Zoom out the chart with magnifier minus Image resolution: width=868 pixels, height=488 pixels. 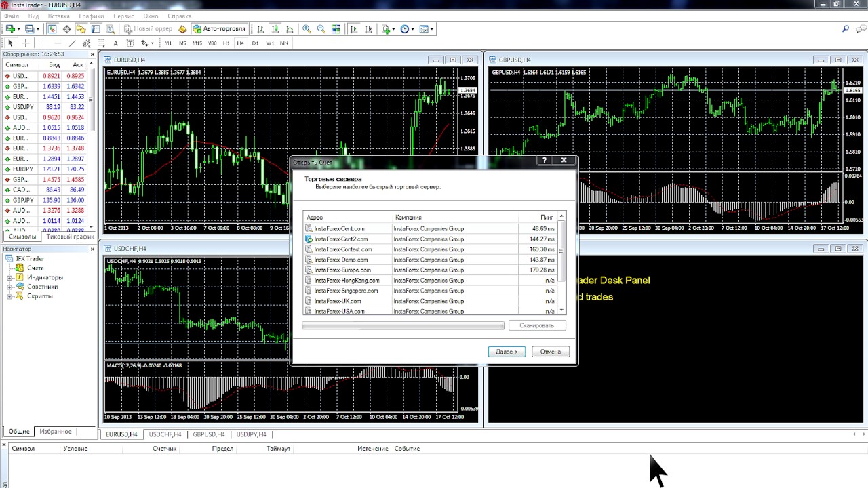click(321, 29)
